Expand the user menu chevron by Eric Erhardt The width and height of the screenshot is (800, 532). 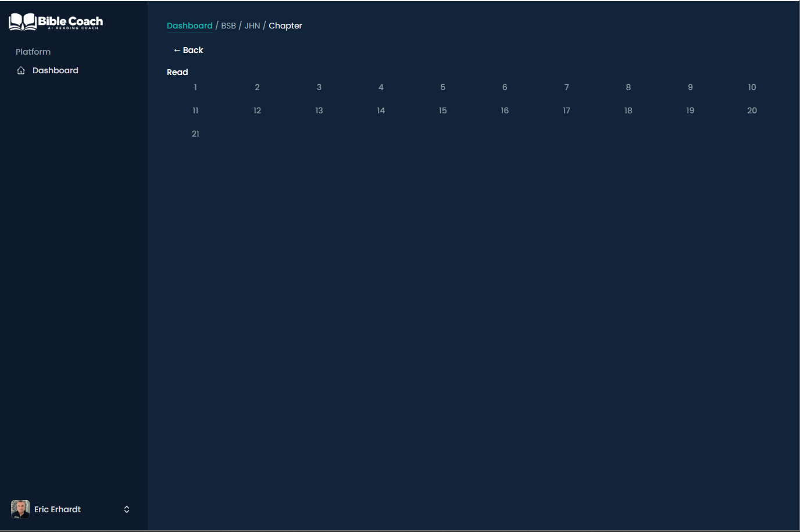[x=127, y=509]
